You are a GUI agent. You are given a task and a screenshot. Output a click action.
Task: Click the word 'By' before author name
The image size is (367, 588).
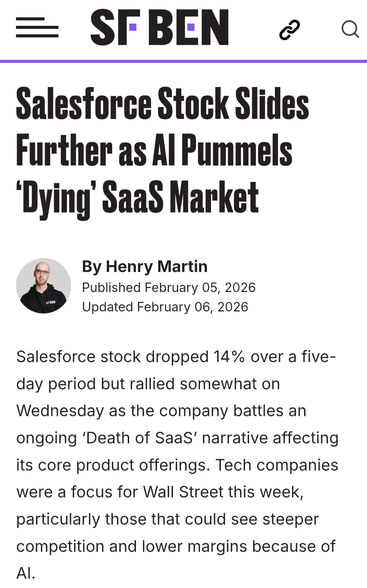click(91, 267)
